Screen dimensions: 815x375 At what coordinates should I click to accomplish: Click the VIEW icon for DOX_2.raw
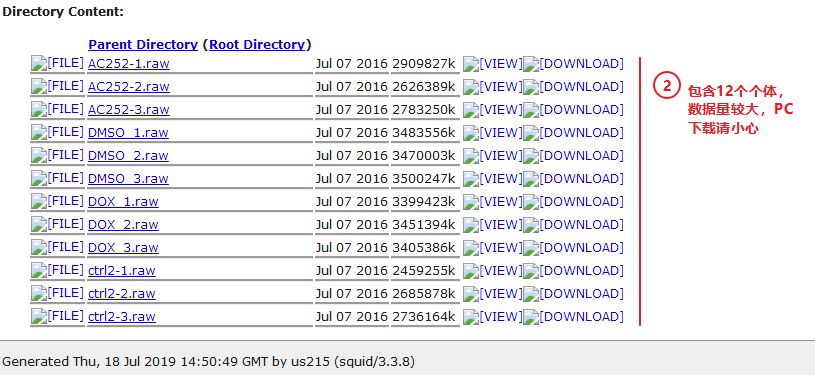(493, 224)
